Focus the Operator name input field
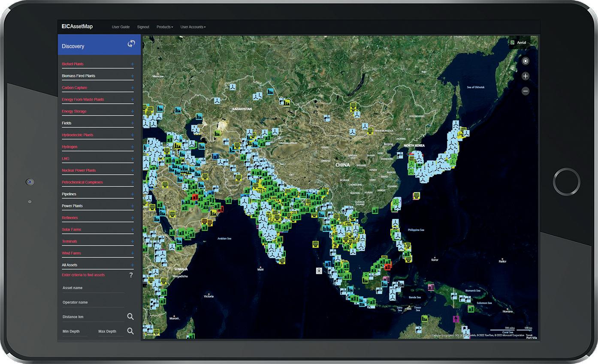This screenshot has height=364, width=598. click(x=94, y=303)
